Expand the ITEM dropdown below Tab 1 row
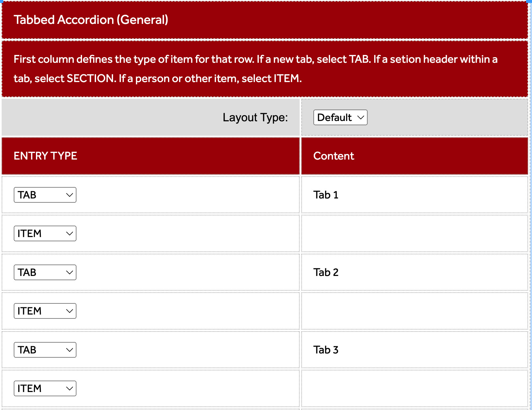Screen dimensions: 532x410 tap(45, 233)
